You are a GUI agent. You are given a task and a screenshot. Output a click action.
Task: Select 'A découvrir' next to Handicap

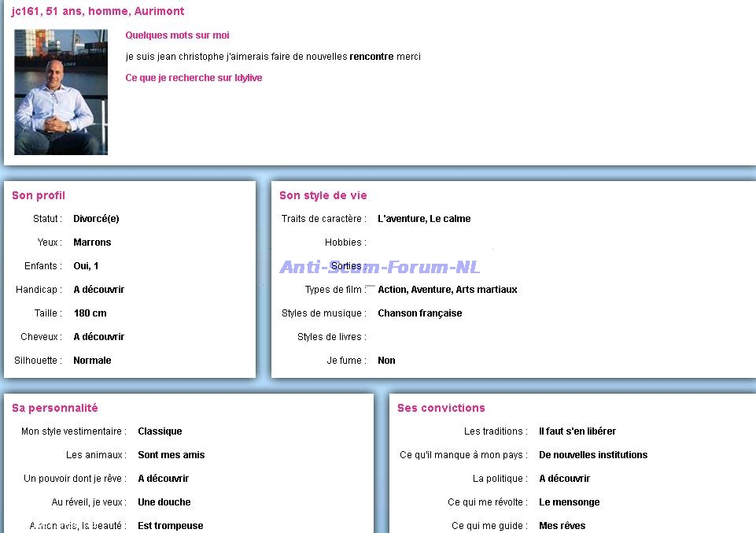coord(98,290)
